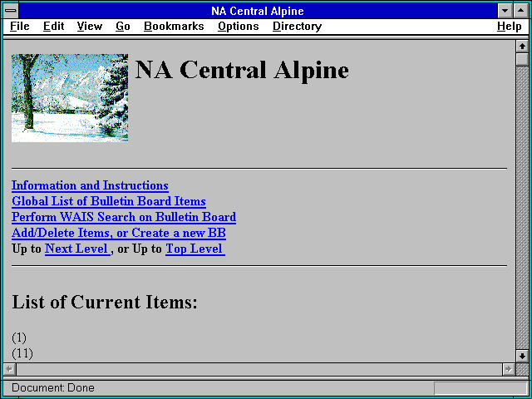Click the 'NA Central Alpine' page heading
This screenshot has width=532, height=399.
pos(242,70)
